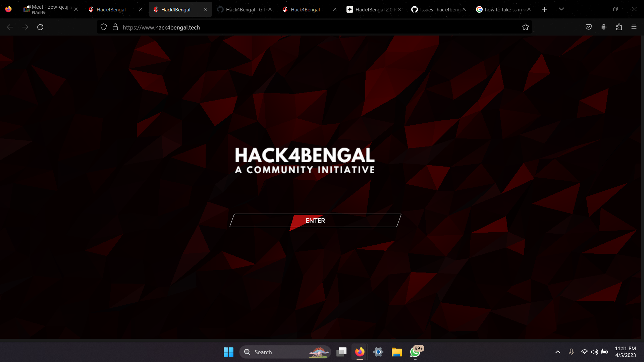Screen dimensions: 644x362
Task: Open Task View on the taskbar
Action: 341,352
